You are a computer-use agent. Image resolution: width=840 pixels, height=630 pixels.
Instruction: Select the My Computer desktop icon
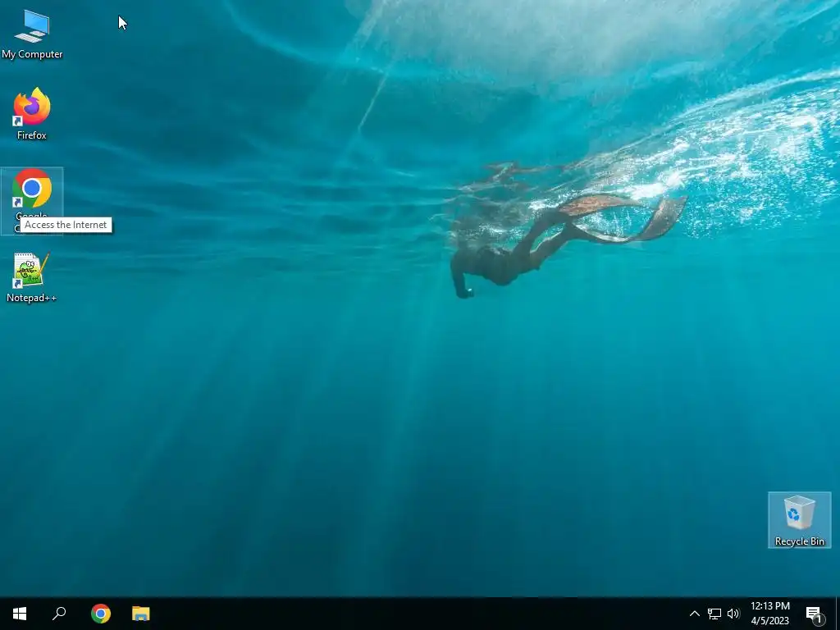coord(32,34)
